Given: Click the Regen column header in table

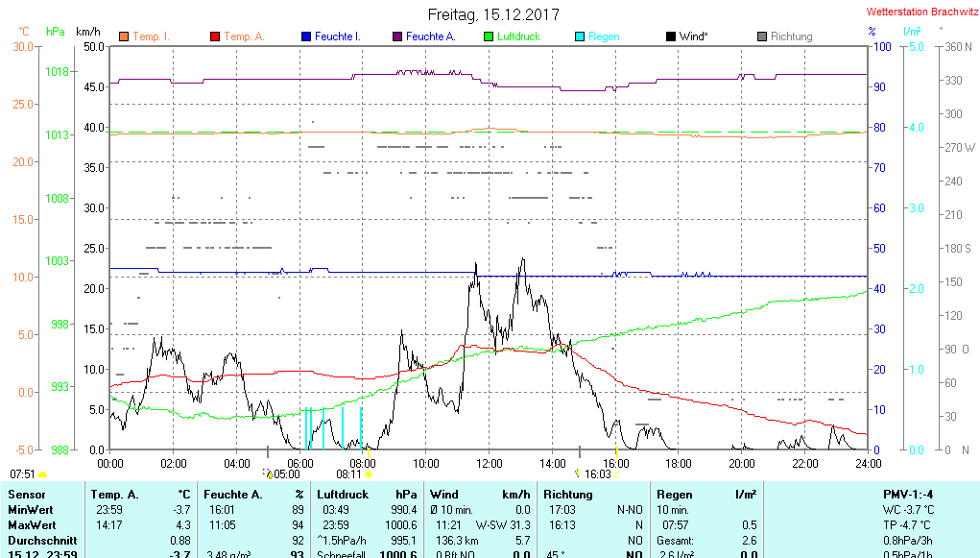Looking at the screenshot, I should (674, 494).
